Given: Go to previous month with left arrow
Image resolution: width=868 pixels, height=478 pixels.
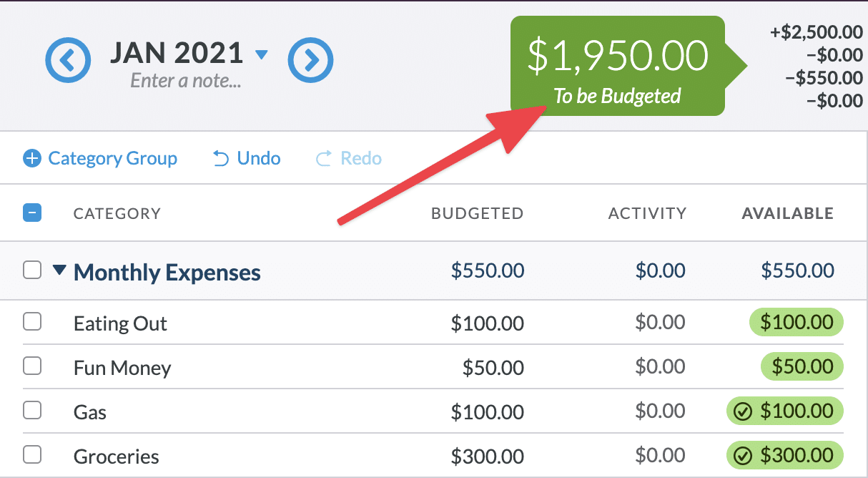Looking at the screenshot, I should pos(68,60).
